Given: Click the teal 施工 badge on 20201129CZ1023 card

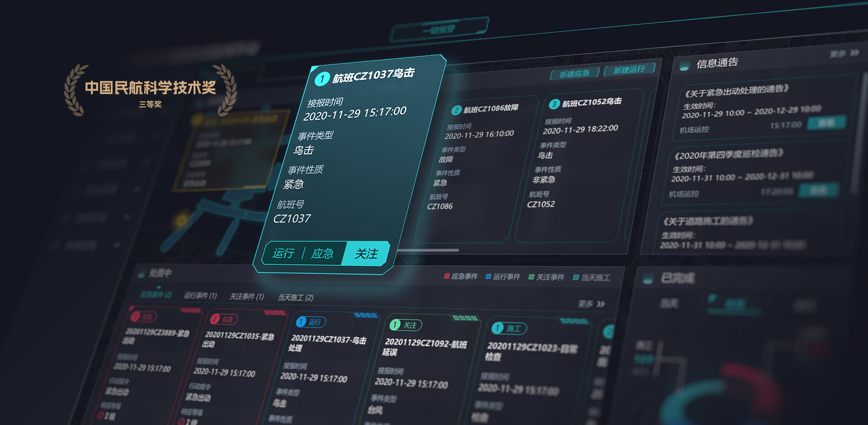Looking at the screenshot, I should pyautogui.click(x=509, y=328).
